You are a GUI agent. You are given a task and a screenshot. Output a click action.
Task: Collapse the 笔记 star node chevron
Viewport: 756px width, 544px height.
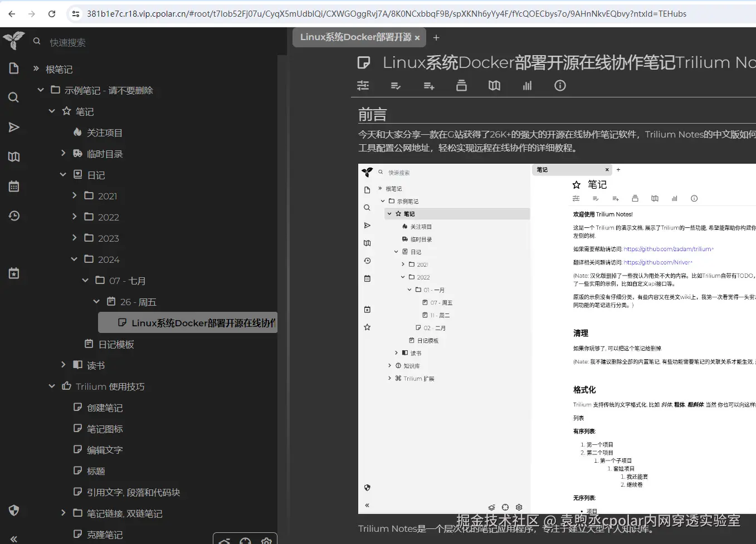click(x=52, y=111)
